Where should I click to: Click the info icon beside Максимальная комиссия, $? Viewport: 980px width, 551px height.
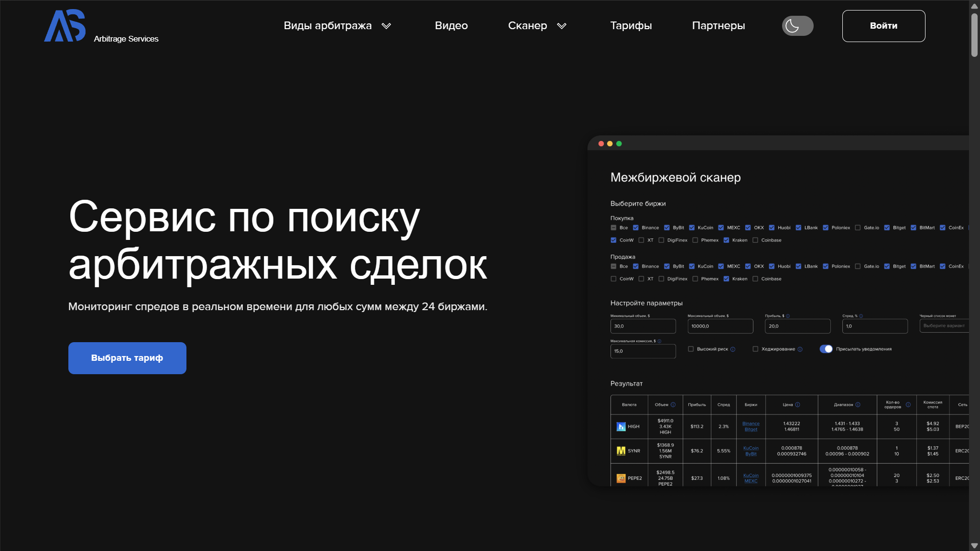659,341
